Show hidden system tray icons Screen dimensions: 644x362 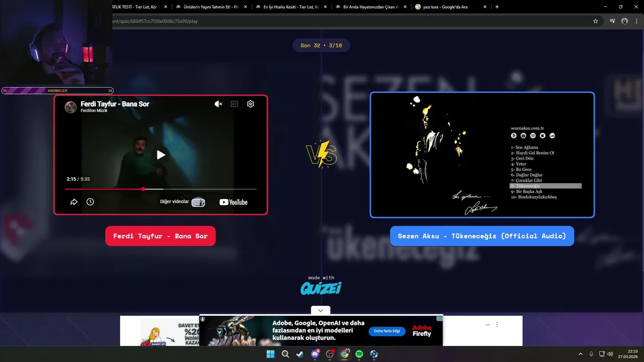(580, 354)
